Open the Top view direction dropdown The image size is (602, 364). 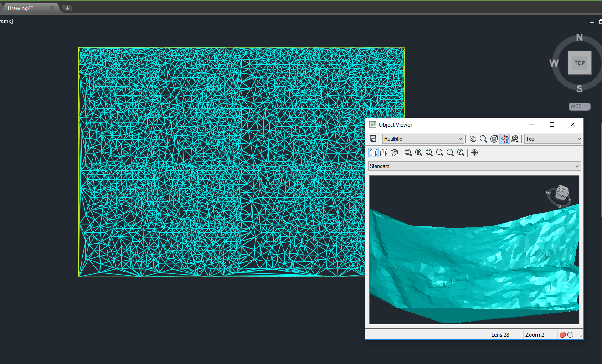point(553,139)
